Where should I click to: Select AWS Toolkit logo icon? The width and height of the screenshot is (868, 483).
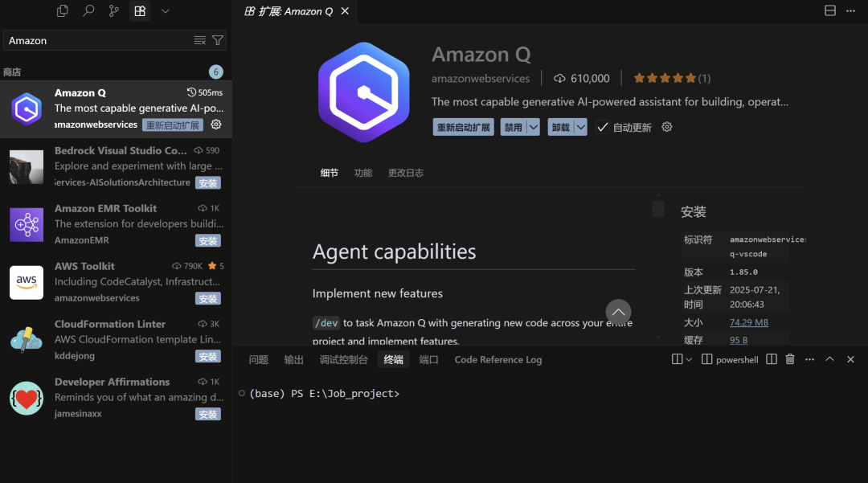pyautogui.click(x=27, y=283)
